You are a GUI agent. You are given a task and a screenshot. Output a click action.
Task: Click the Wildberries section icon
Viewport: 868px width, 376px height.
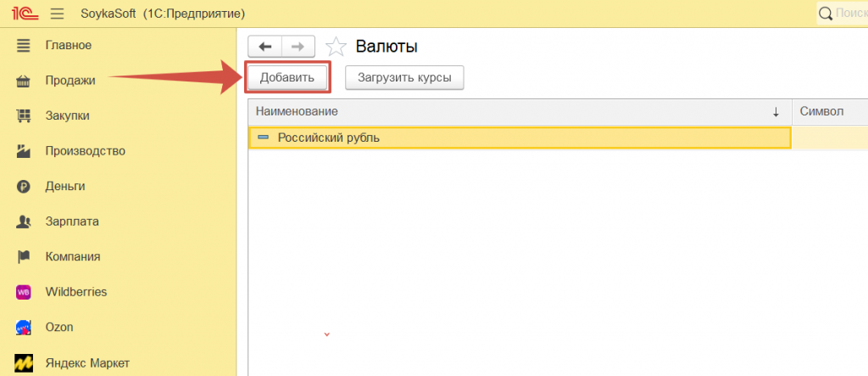(x=25, y=292)
